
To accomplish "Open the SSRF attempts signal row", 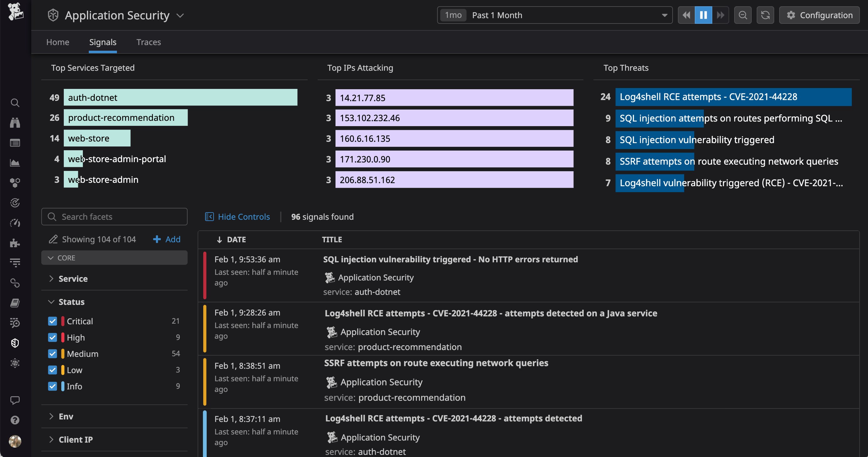I will point(528,382).
